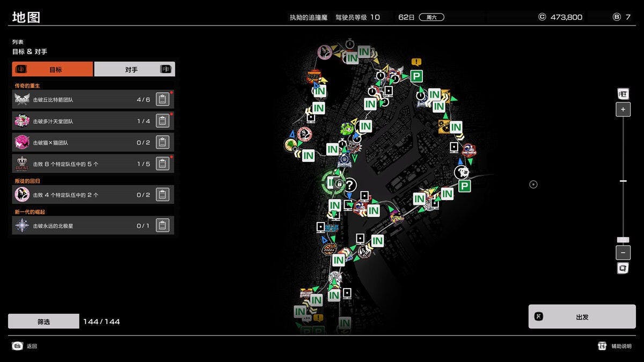Select the Machine Gangs emblem on the map
Image resolution: width=644 pixels, height=362 pixels.
(x=306, y=294)
